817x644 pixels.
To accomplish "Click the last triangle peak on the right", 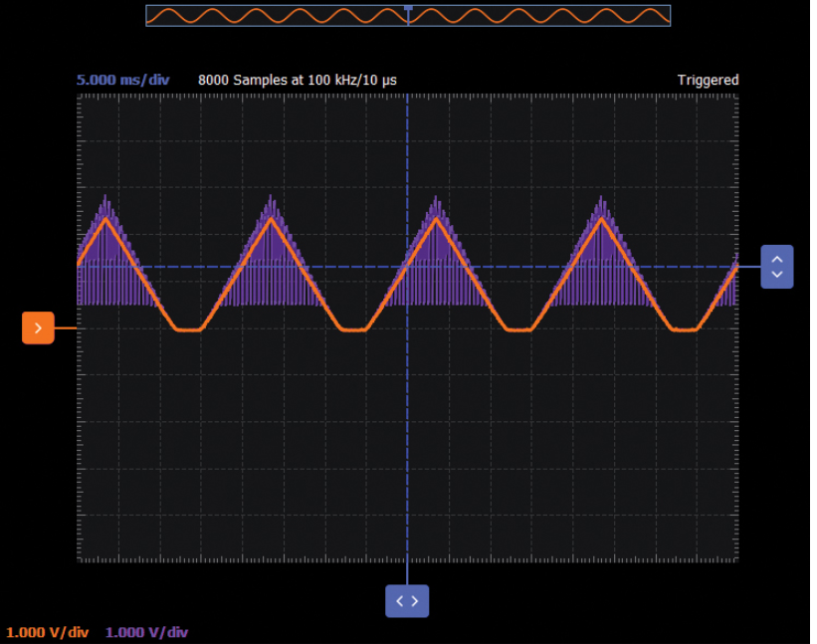I will 600,217.
